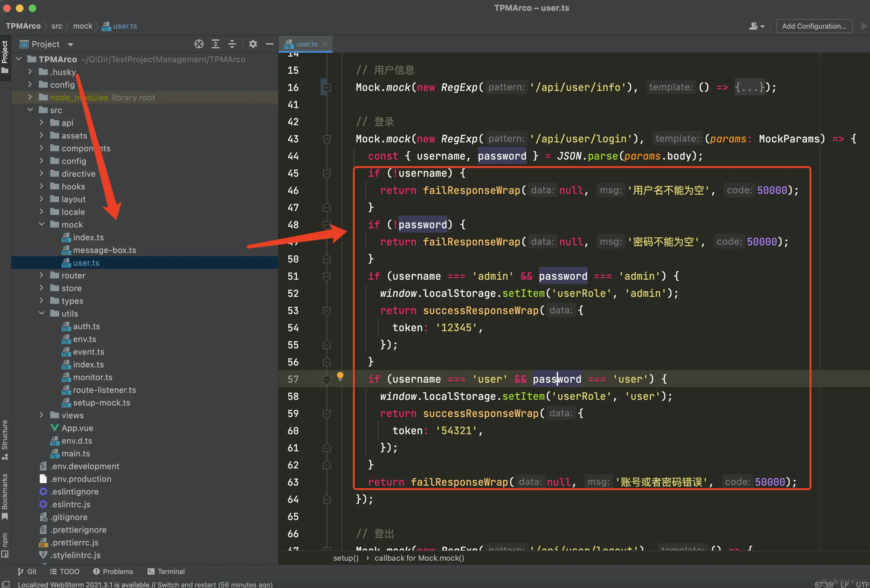
Task: Collapse the mock folder
Action: point(42,224)
